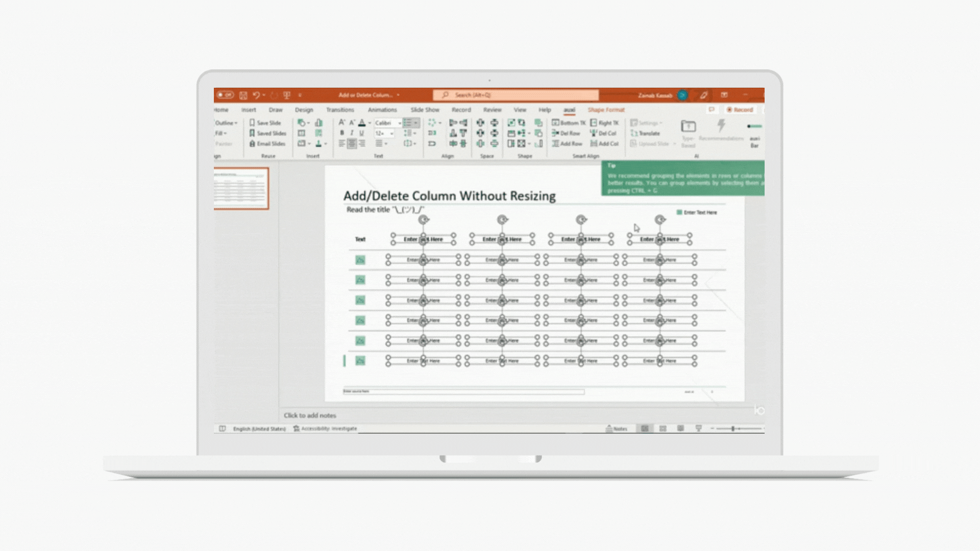The width and height of the screenshot is (980, 551).
Task: Click the Undo arrow icon
Action: [x=256, y=95]
